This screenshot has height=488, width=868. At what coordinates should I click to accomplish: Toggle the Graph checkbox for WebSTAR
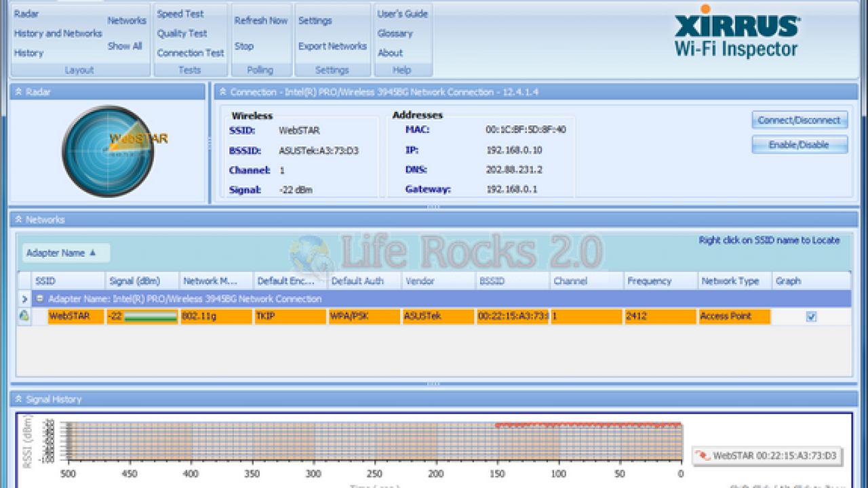tap(811, 317)
